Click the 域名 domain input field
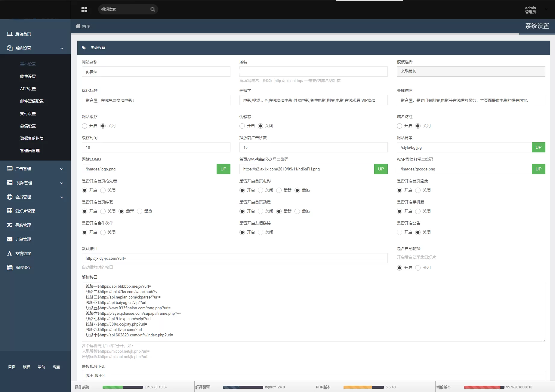Image resolution: width=555 pixels, height=392 pixels. pyautogui.click(x=313, y=72)
